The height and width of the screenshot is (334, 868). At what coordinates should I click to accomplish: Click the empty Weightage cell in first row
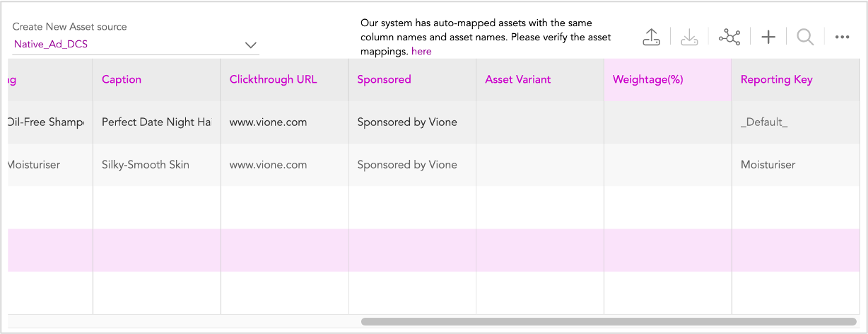[x=668, y=122]
